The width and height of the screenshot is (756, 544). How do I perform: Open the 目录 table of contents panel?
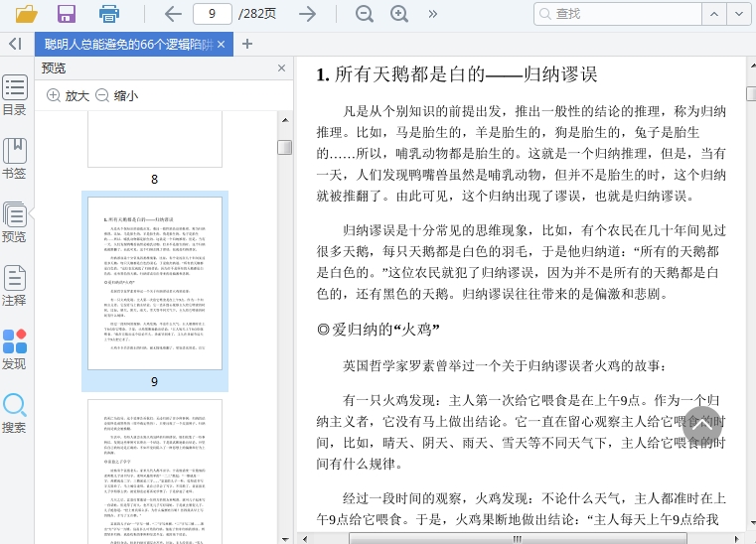15,95
